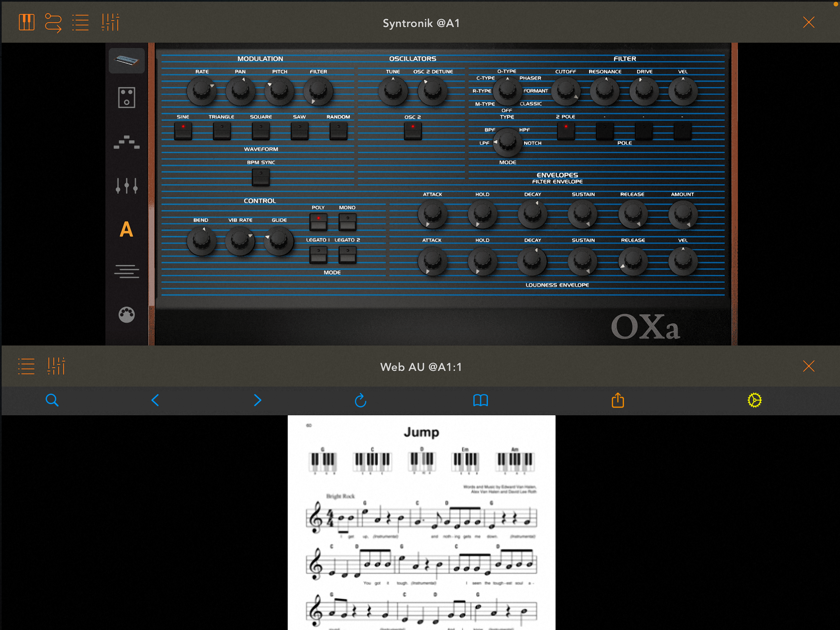Open mixer sliders icon in Syntronik header
Screen dimensions: 840x630
click(x=110, y=22)
